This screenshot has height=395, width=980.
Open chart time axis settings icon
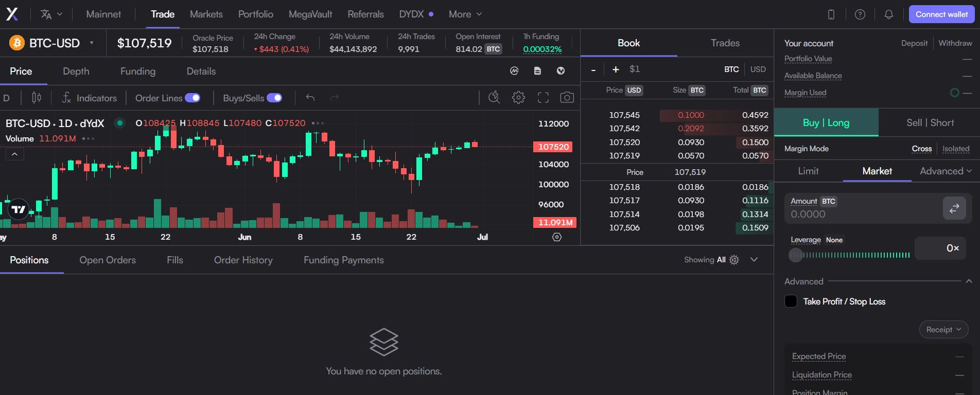pyautogui.click(x=556, y=237)
